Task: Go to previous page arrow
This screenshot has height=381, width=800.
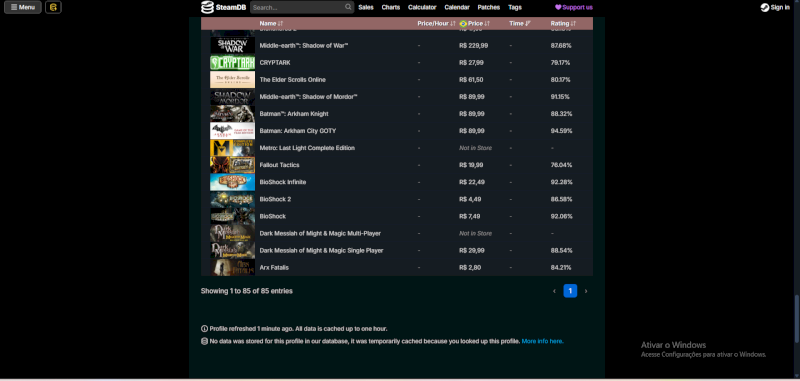Action: pyautogui.click(x=555, y=291)
